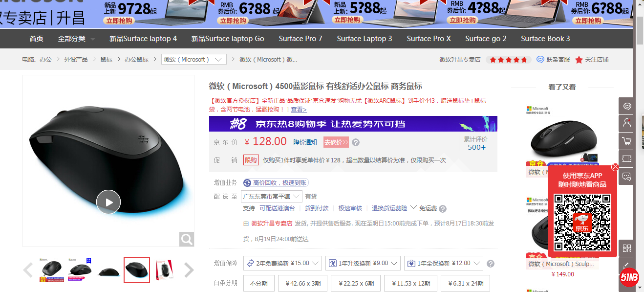Open the QR code icon in sidebar
The width and height of the screenshot is (644, 292).
(x=626, y=248)
